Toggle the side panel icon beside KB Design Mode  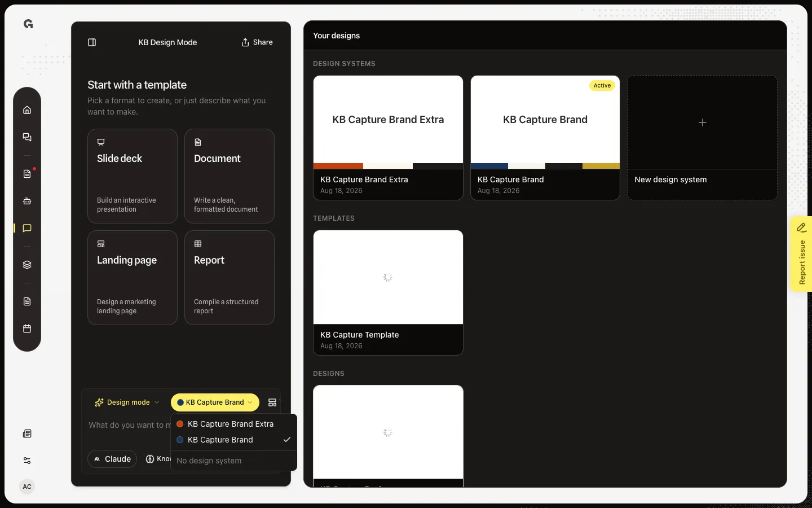coord(92,42)
